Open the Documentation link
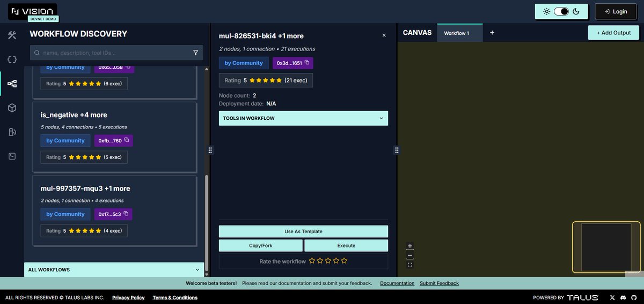The width and height of the screenshot is (644, 304). click(397, 283)
